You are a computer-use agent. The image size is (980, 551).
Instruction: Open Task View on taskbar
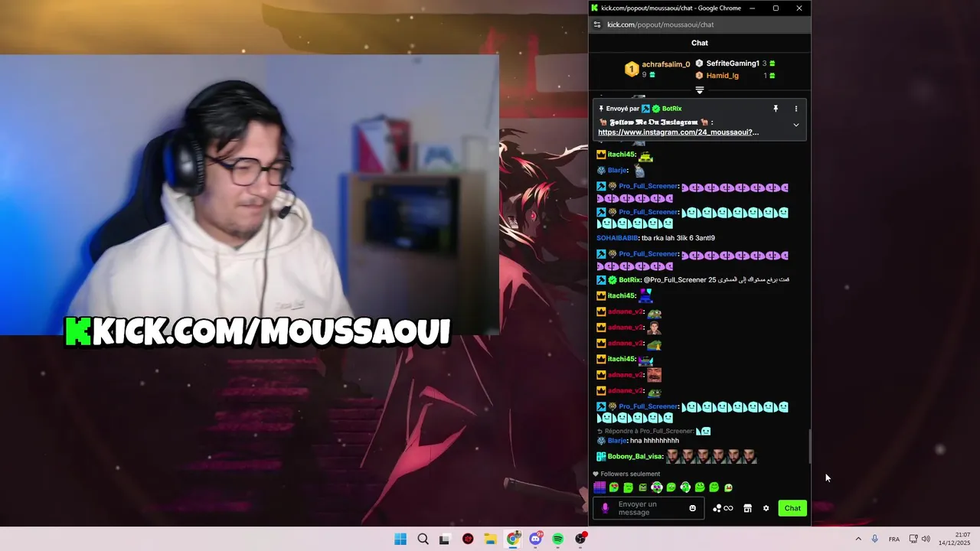(445, 539)
